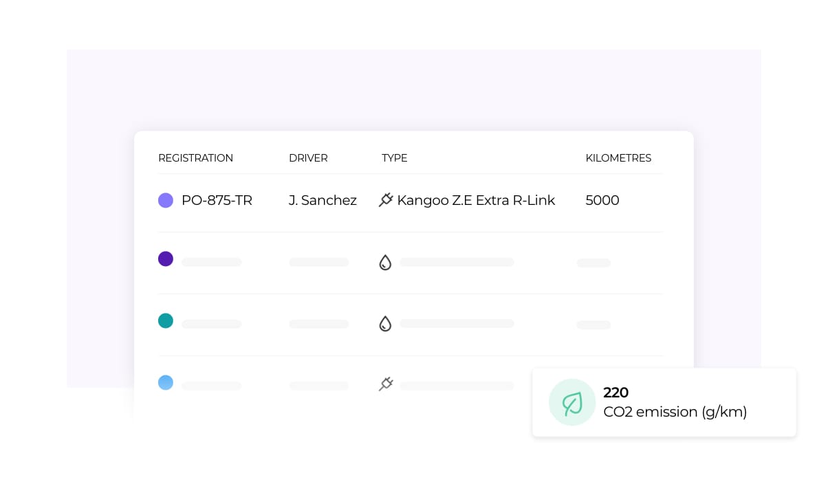Click the second row's kilometres placeholder
The image size is (828, 504).
click(593, 263)
